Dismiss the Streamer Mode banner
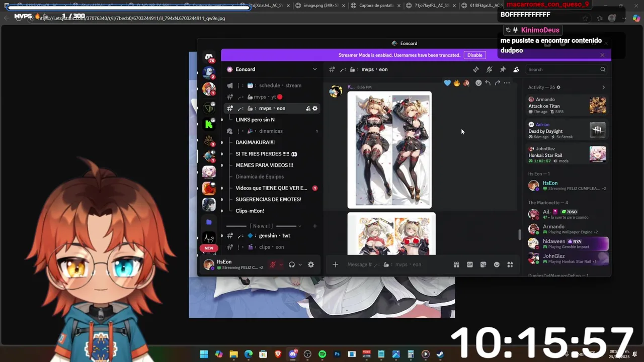The image size is (644, 362). (x=602, y=55)
